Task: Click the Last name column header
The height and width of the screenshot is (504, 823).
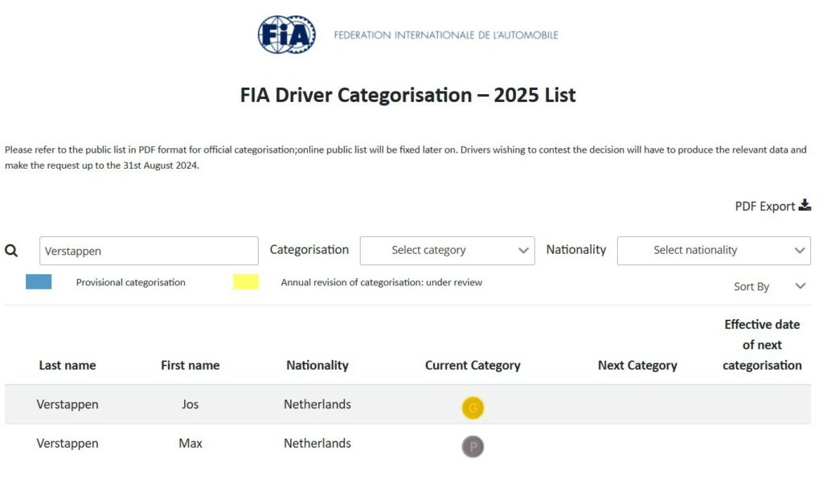Action: click(68, 365)
